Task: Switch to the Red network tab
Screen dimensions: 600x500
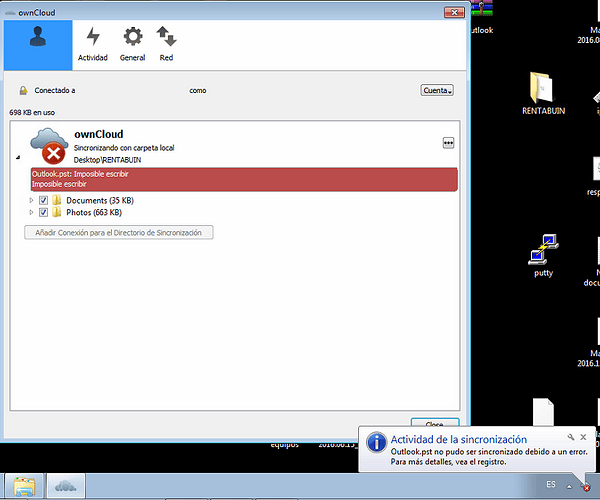Action: point(166,44)
